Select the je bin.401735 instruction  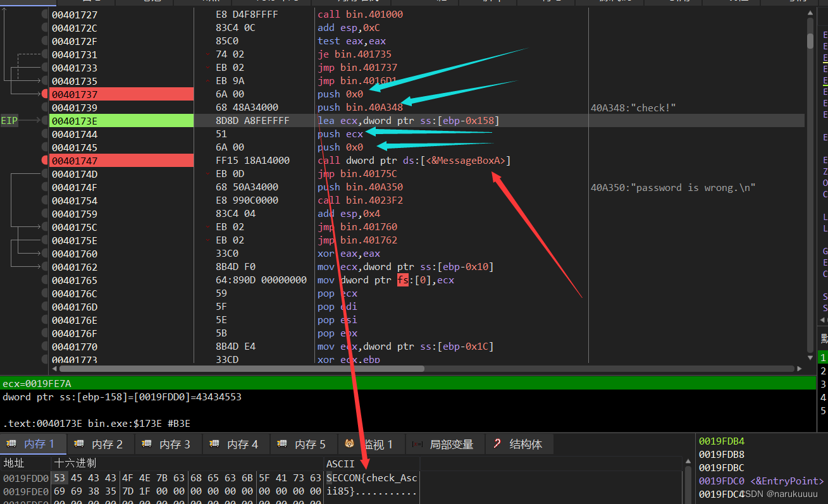point(354,54)
